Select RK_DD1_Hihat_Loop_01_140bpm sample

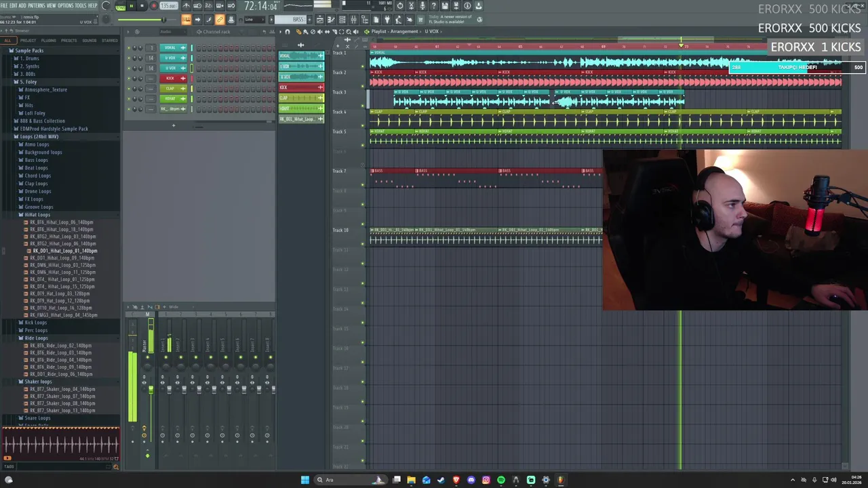[x=65, y=251]
